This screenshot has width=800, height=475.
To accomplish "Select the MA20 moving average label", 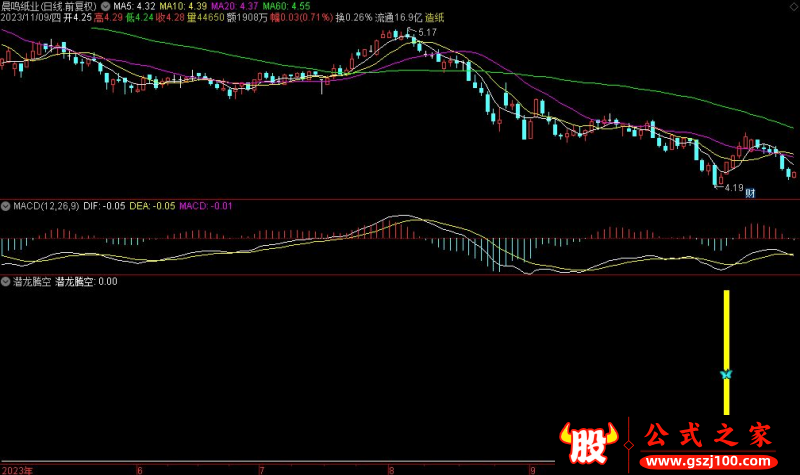I will pos(229,5).
